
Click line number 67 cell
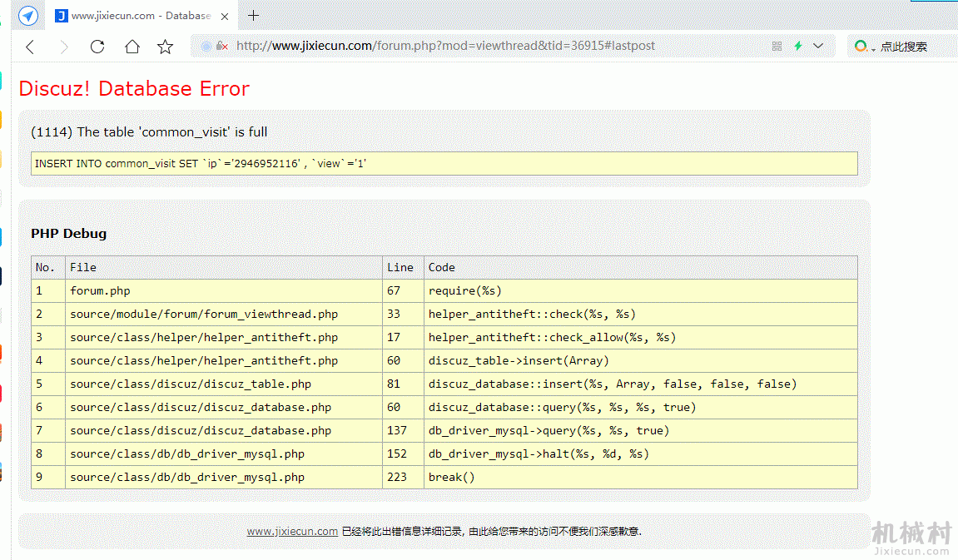pos(403,290)
